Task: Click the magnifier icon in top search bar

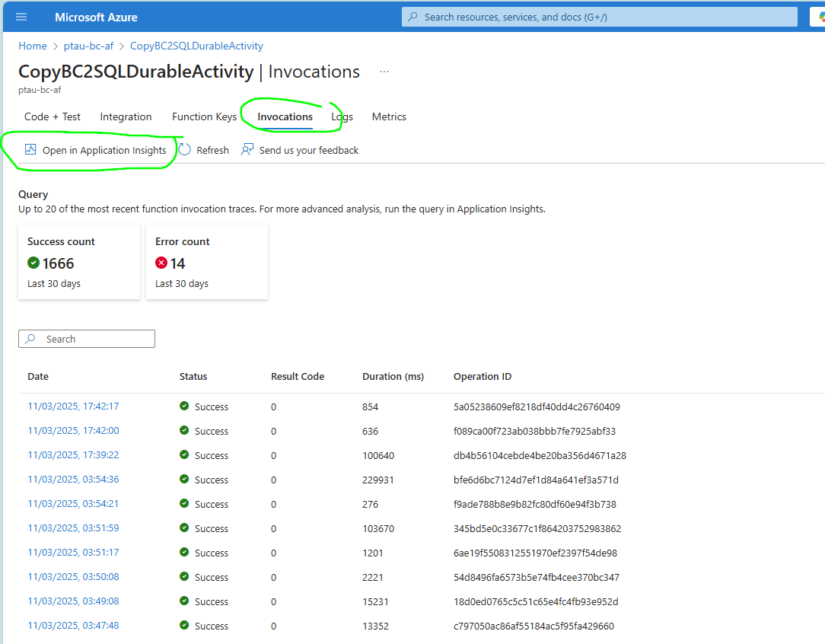Action: click(x=413, y=17)
